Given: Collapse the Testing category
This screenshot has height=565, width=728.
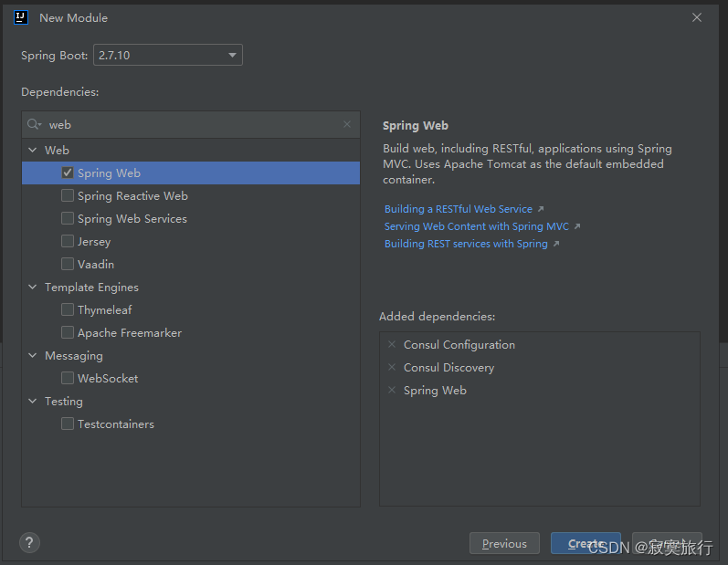Looking at the screenshot, I should click(x=33, y=401).
